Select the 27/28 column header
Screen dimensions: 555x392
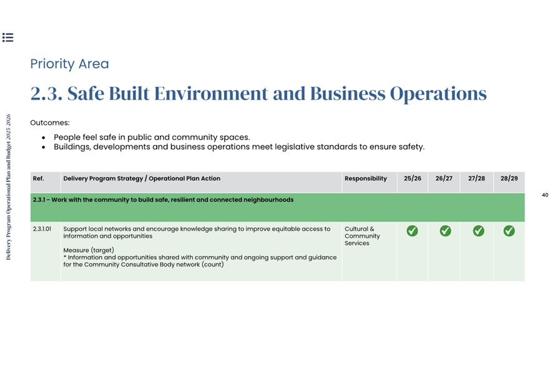point(476,179)
